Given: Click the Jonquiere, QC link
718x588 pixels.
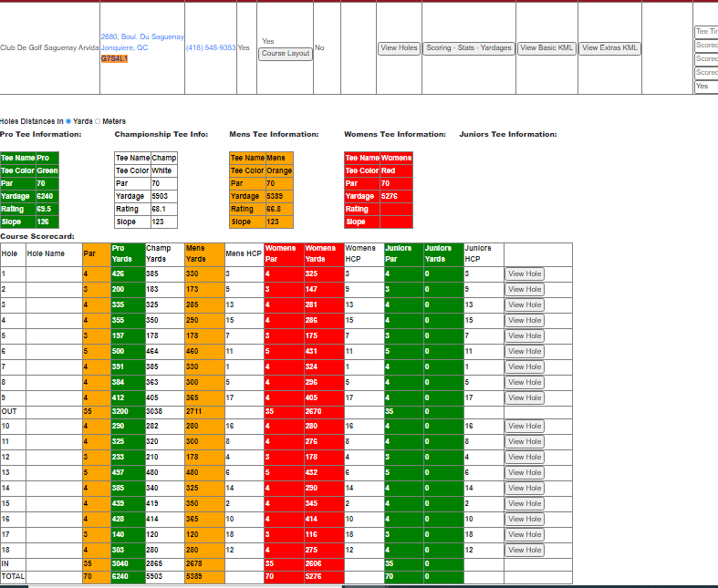Looking at the screenshot, I should pos(125,47).
